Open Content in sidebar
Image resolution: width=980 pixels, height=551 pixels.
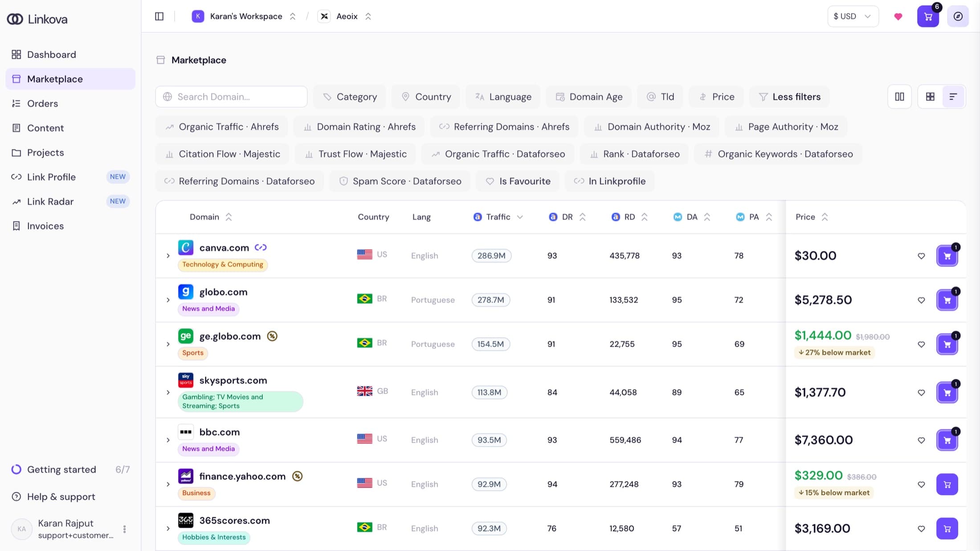(70, 128)
